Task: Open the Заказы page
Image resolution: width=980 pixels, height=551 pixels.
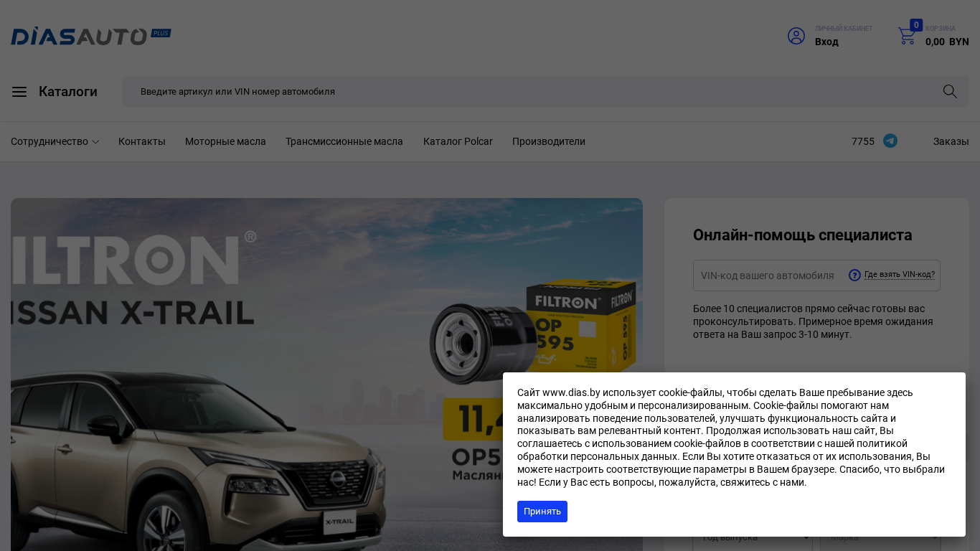Action: 951,141
